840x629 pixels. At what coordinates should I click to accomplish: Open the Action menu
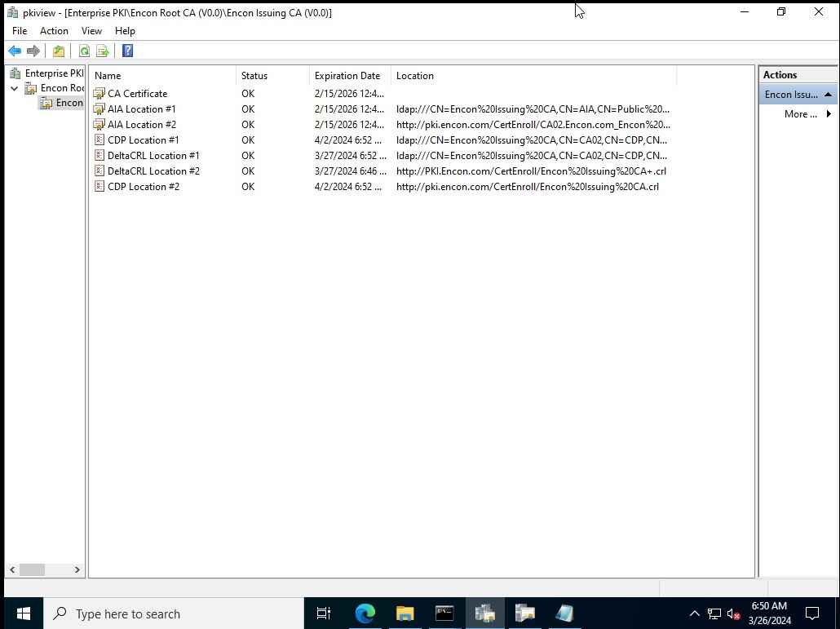tap(53, 31)
